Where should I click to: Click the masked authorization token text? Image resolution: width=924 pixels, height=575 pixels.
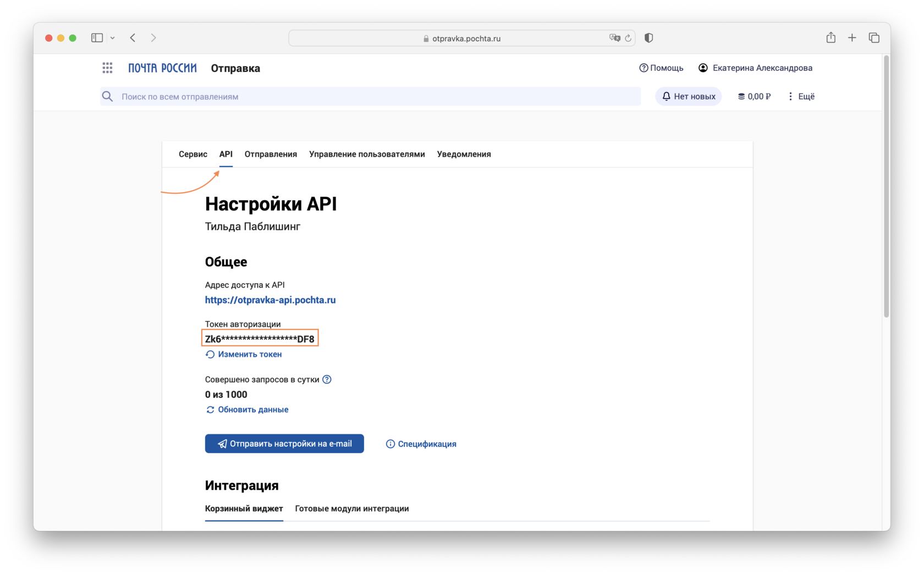tap(260, 339)
